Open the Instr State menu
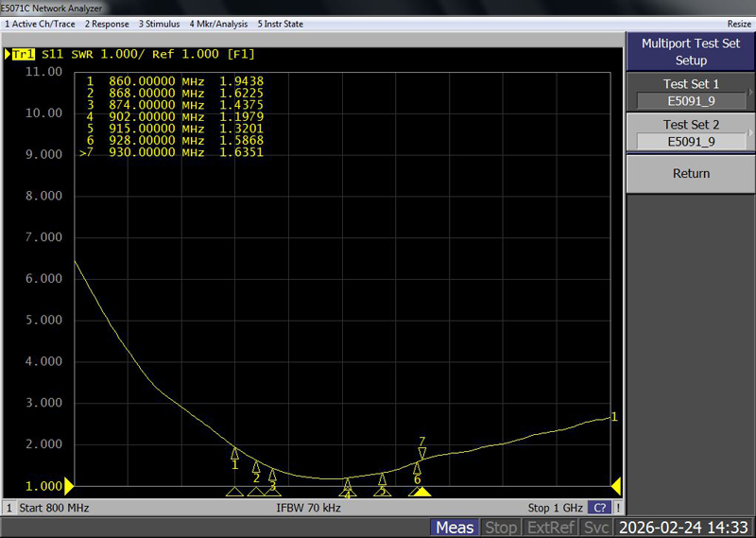The height and width of the screenshot is (538, 756). (280, 24)
